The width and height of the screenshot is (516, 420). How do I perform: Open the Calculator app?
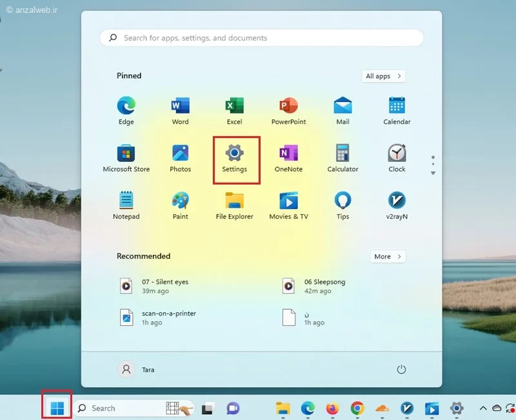pos(342,158)
